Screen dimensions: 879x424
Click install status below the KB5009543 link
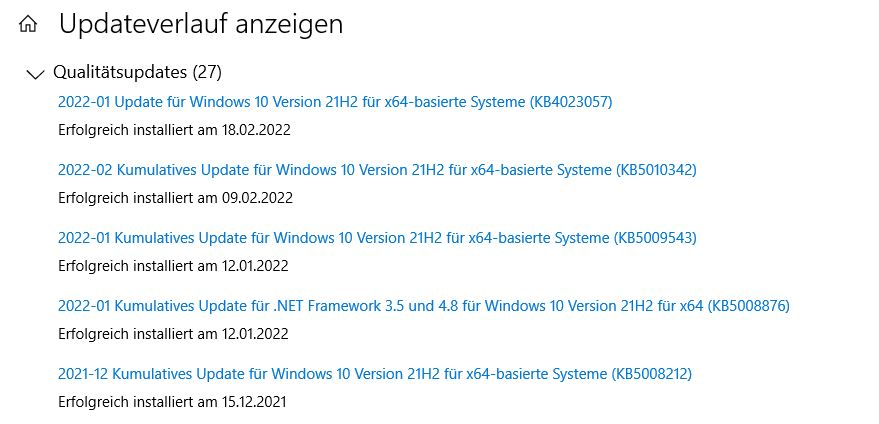pyautogui.click(x=173, y=266)
